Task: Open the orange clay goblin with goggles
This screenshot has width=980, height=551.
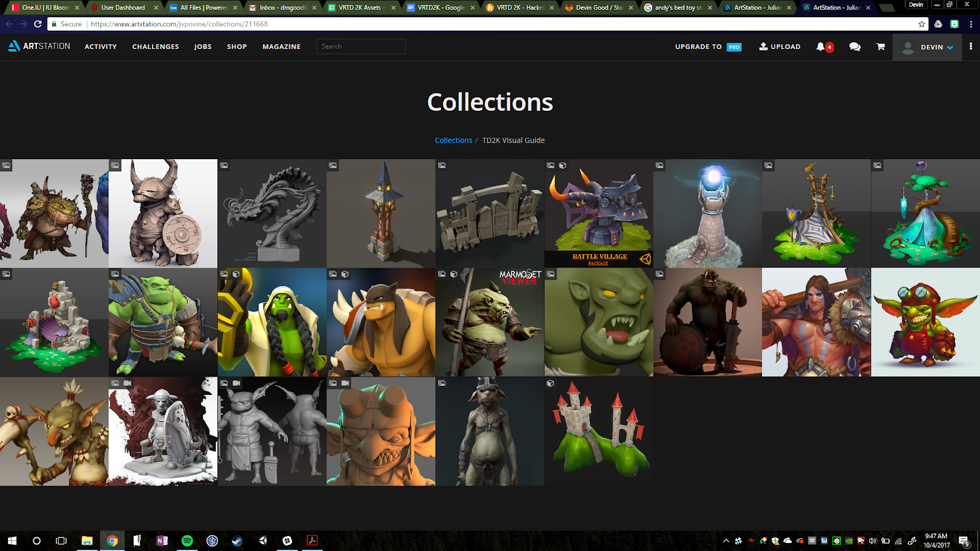Action: 381,431
